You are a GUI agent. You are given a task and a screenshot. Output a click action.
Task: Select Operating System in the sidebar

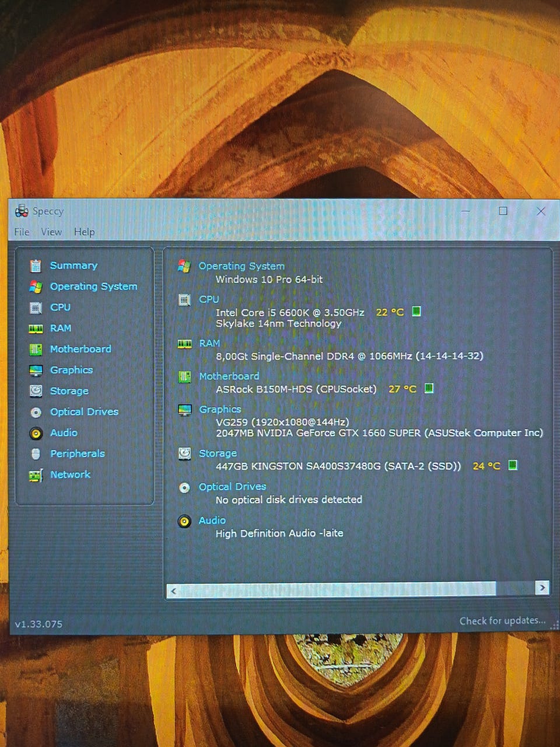point(93,287)
